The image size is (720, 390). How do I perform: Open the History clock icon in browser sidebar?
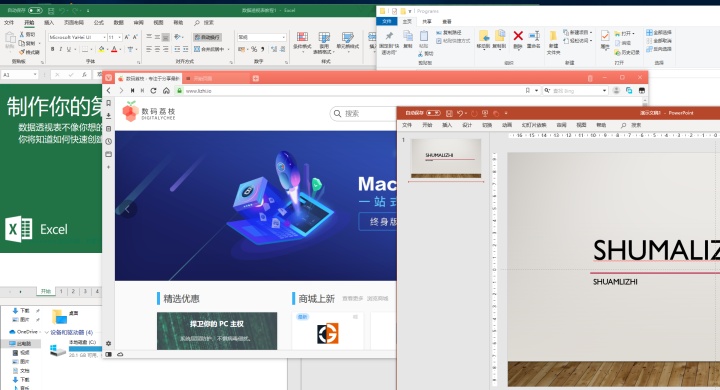tap(108, 141)
